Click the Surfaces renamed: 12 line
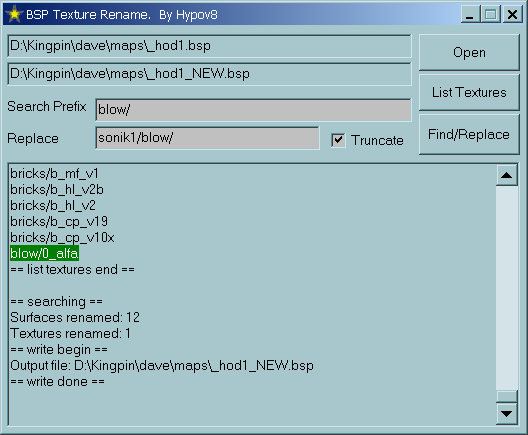Viewport: 528px width, 435px height. pyautogui.click(x=75, y=317)
